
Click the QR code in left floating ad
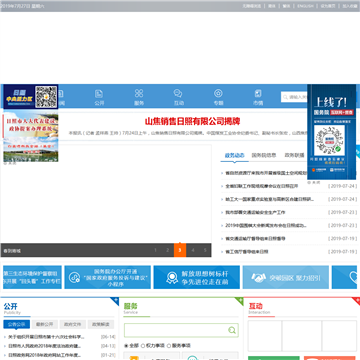46,97
